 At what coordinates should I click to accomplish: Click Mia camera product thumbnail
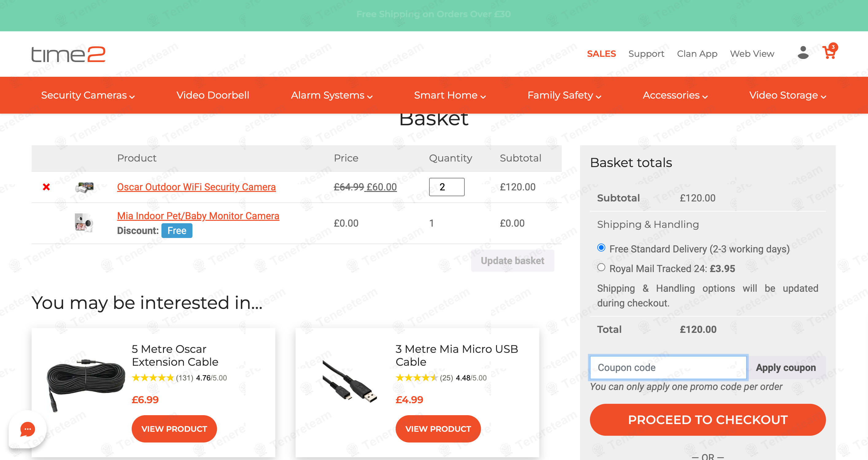[x=83, y=222]
